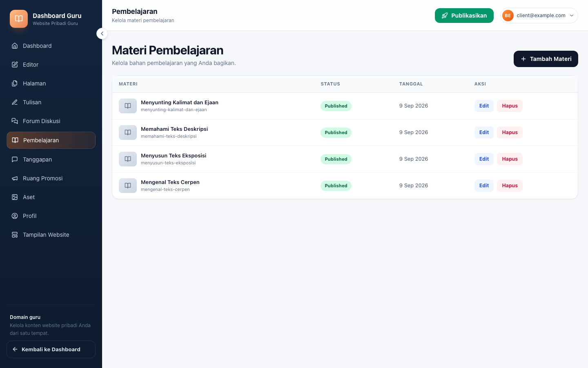Open Tulisan in the sidebar
The image size is (588, 368).
click(51, 102)
